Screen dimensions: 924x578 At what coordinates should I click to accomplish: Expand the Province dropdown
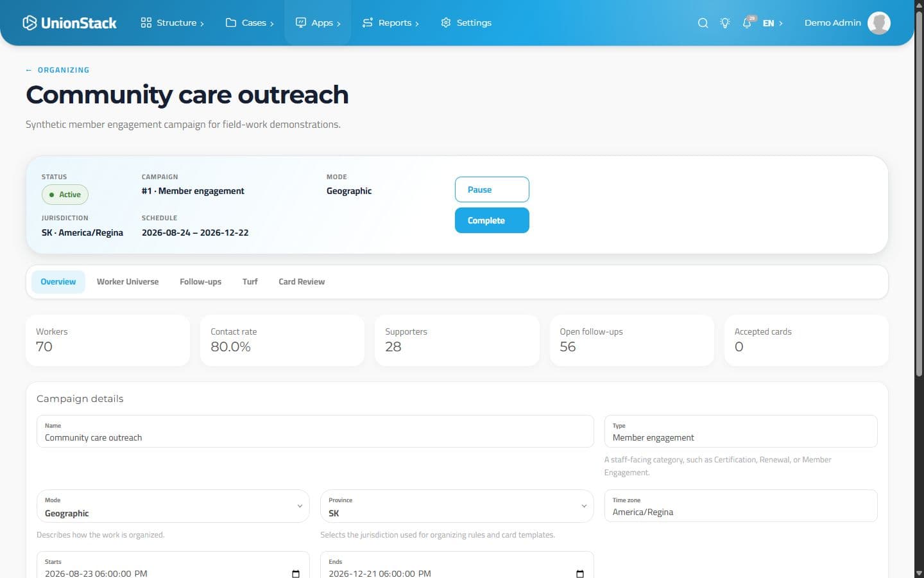(x=457, y=506)
